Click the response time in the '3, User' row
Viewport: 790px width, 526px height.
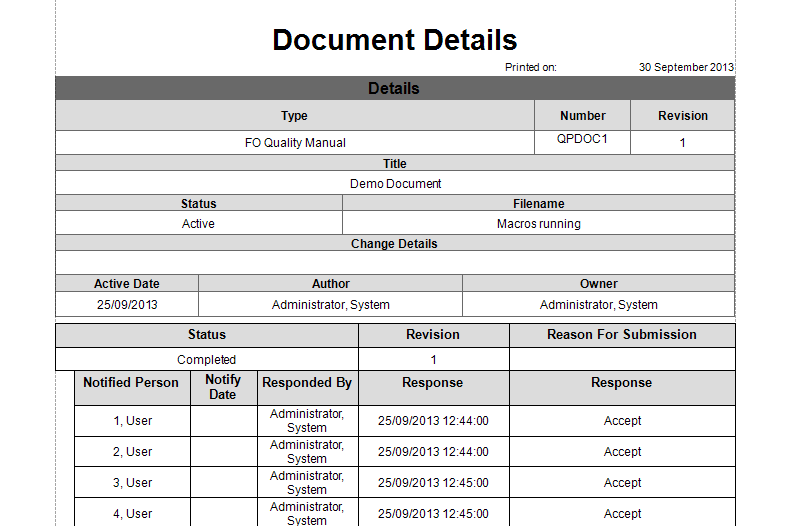tap(433, 483)
